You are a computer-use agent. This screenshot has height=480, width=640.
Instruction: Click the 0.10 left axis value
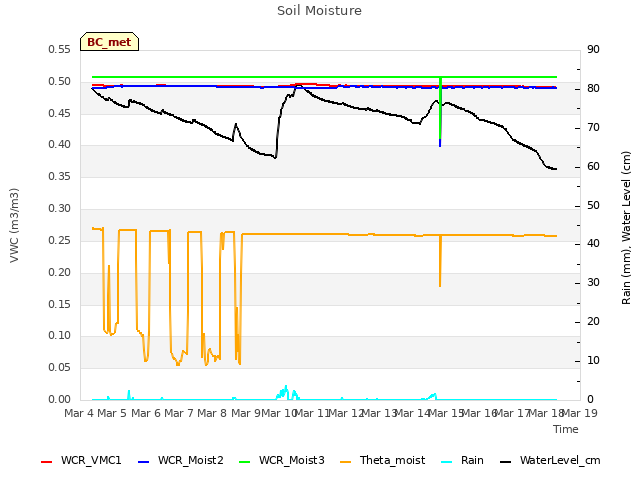60,336
